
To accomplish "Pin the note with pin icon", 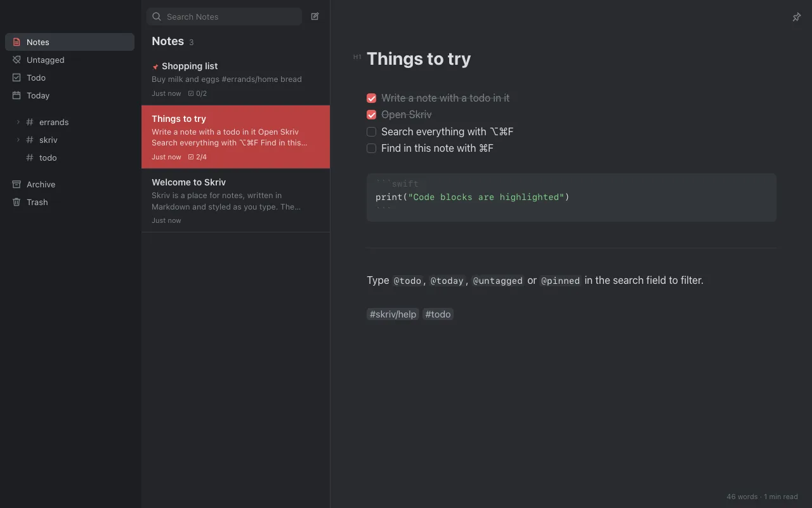I will pyautogui.click(x=797, y=17).
